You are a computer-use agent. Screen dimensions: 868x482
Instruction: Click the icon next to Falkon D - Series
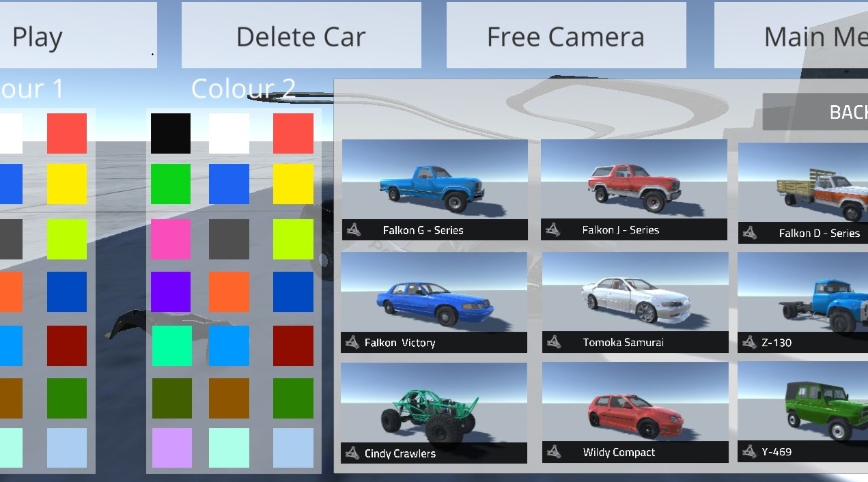coord(750,233)
